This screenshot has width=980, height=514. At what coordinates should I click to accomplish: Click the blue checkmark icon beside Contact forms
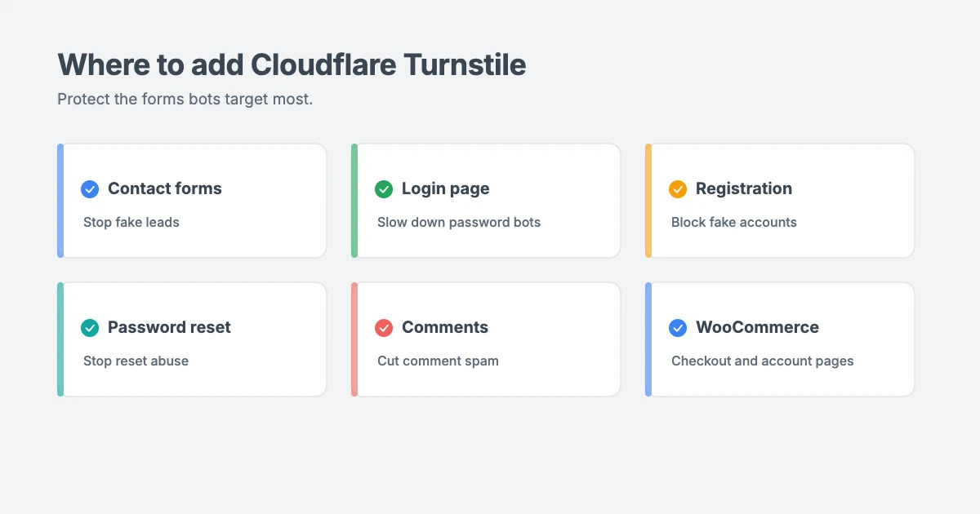[90, 189]
